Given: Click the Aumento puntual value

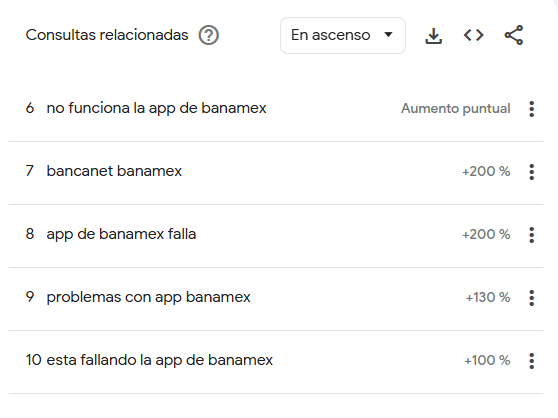Looking at the screenshot, I should tap(456, 109).
